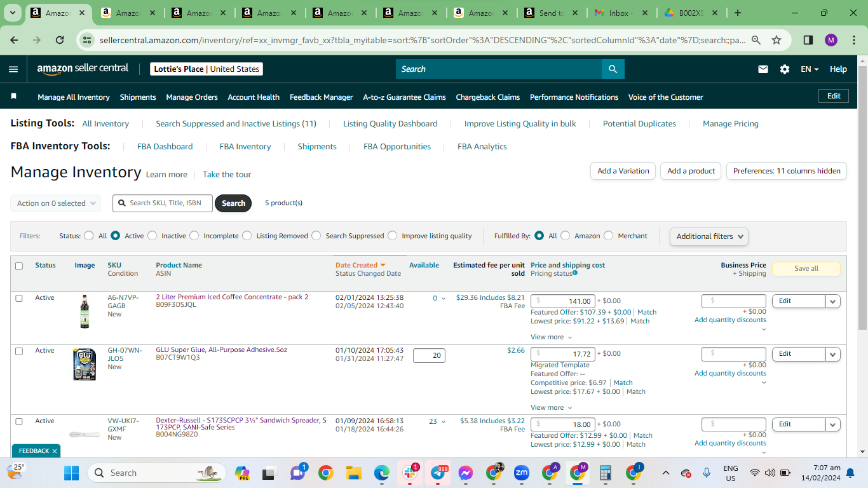
Task: Click the magnifier button beside the top search
Action: (613, 69)
